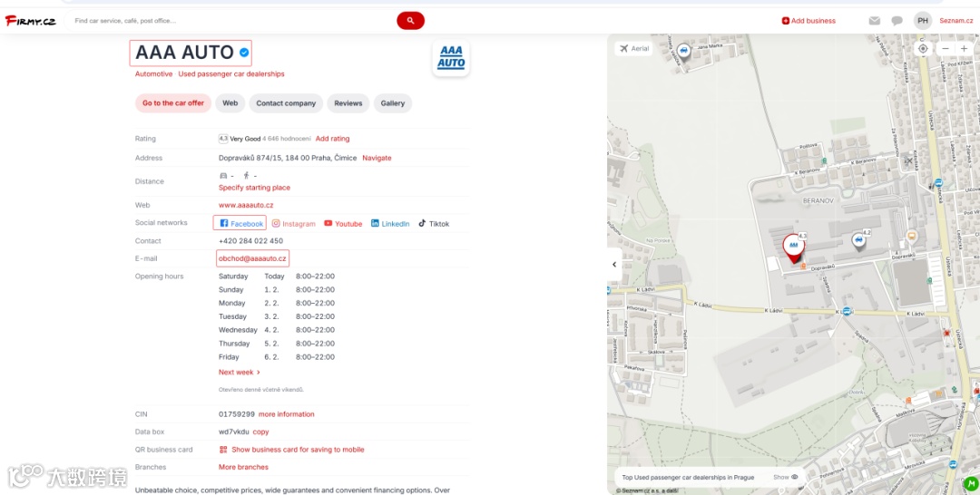This screenshot has width=980, height=495.
Task: Click more information next to CIN
Action: coord(286,413)
